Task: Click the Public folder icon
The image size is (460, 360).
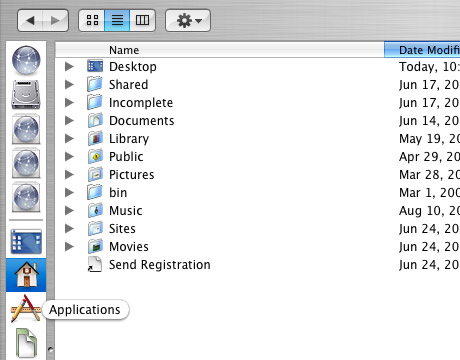Action: point(95,156)
